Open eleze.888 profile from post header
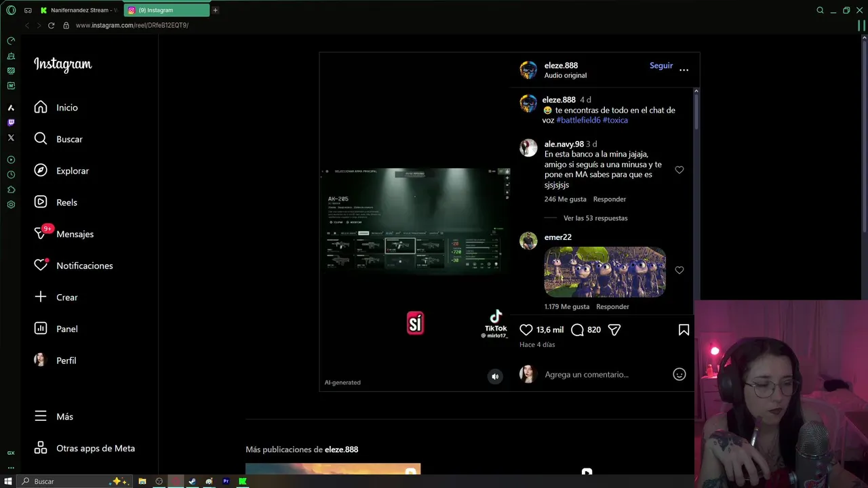The image size is (868, 488). tap(561, 65)
